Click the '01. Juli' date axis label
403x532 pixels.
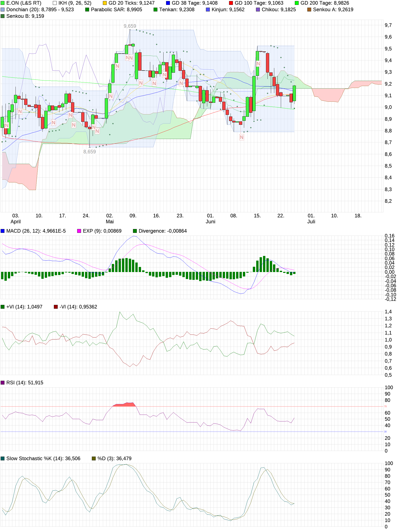pos(311,219)
